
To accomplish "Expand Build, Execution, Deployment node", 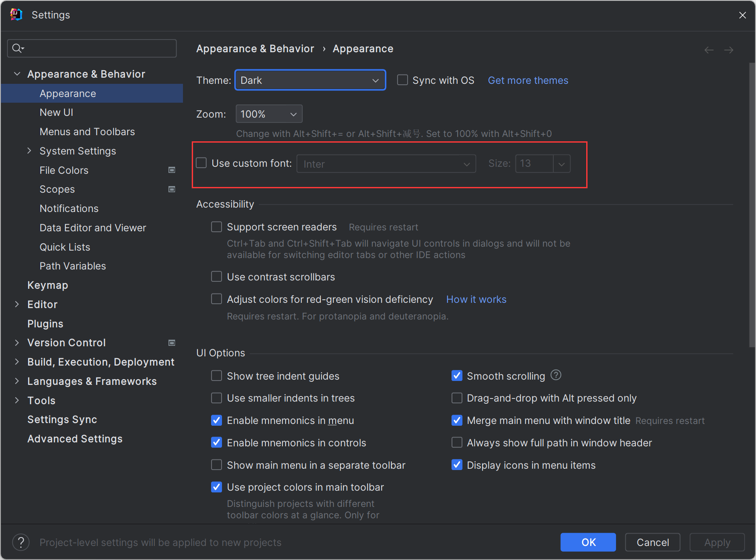I will click(17, 362).
